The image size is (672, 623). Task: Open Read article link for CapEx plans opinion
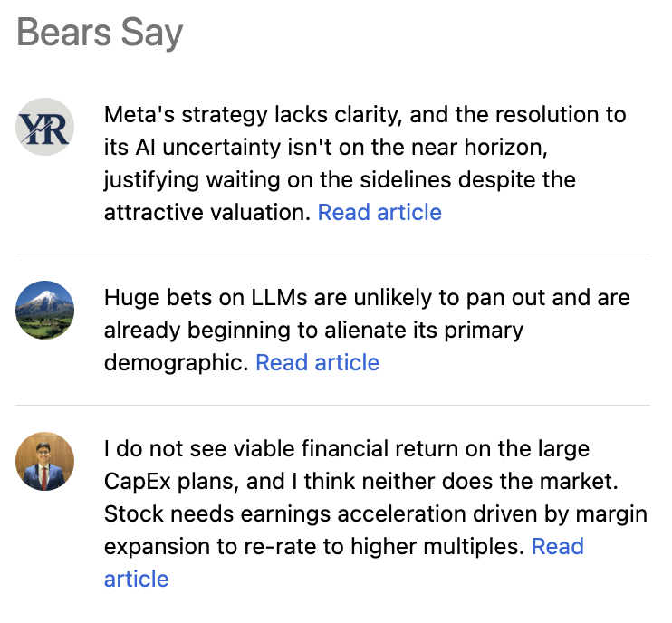[558, 546]
